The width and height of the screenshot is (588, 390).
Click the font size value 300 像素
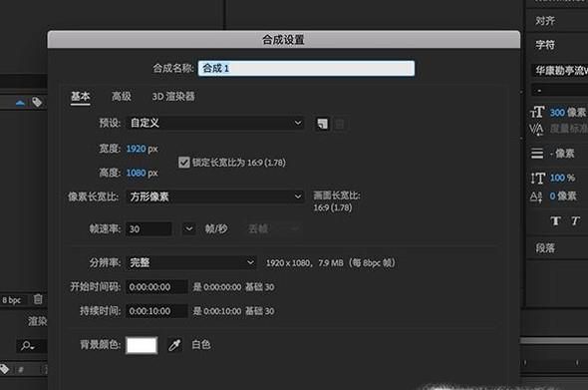click(568, 113)
